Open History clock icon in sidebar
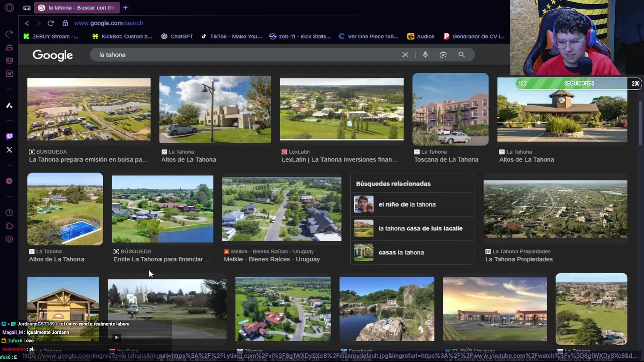This screenshot has height=362, width=644. click(x=9, y=213)
